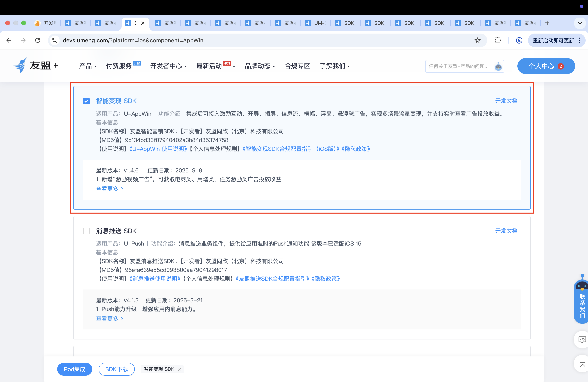Select the MD5 value 9c134bd33f07940402a3b84d35374758
This screenshot has width=588, height=382.
(x=177, y=140)
